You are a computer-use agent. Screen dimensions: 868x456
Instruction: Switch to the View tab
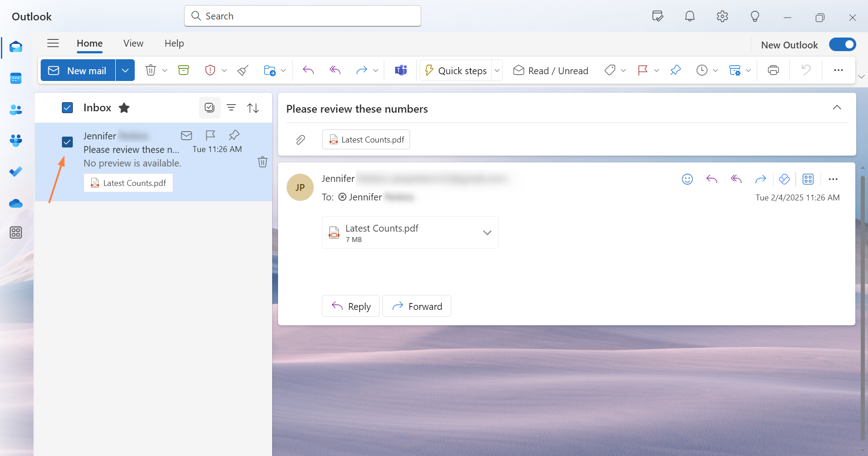[133, 43]
